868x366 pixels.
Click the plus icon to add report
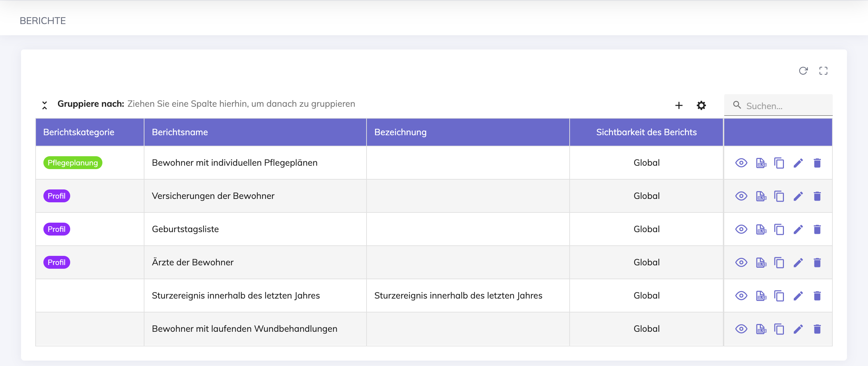tap(679, 105)
